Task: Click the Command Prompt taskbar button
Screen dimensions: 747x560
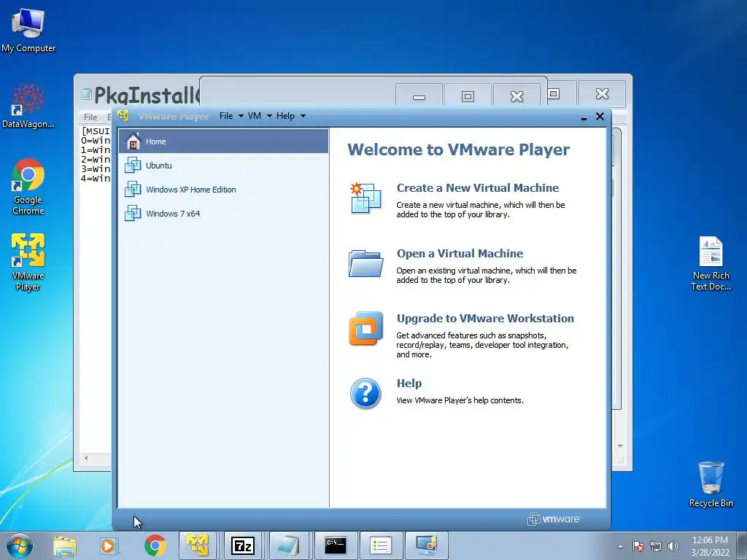Action: tap(334, 545)
